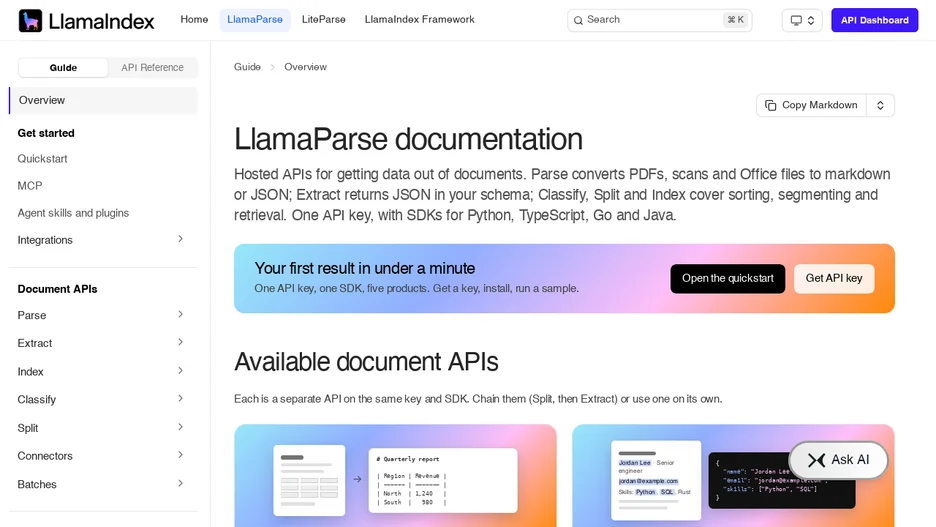Click the API Dashboard button

click(x=875, y=20)
